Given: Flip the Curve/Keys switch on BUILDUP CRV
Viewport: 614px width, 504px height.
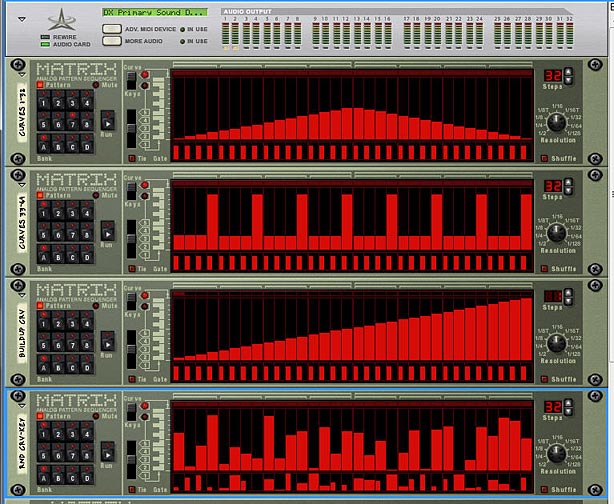Looking at the screenshot, I should pyautogui.click(x=132, y=302).
